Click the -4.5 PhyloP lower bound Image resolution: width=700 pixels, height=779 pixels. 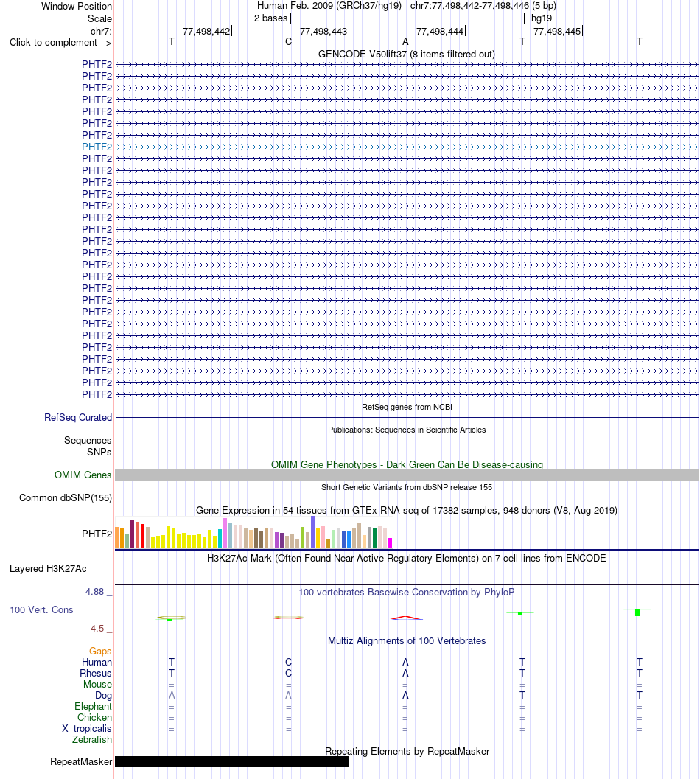(96, 629)
